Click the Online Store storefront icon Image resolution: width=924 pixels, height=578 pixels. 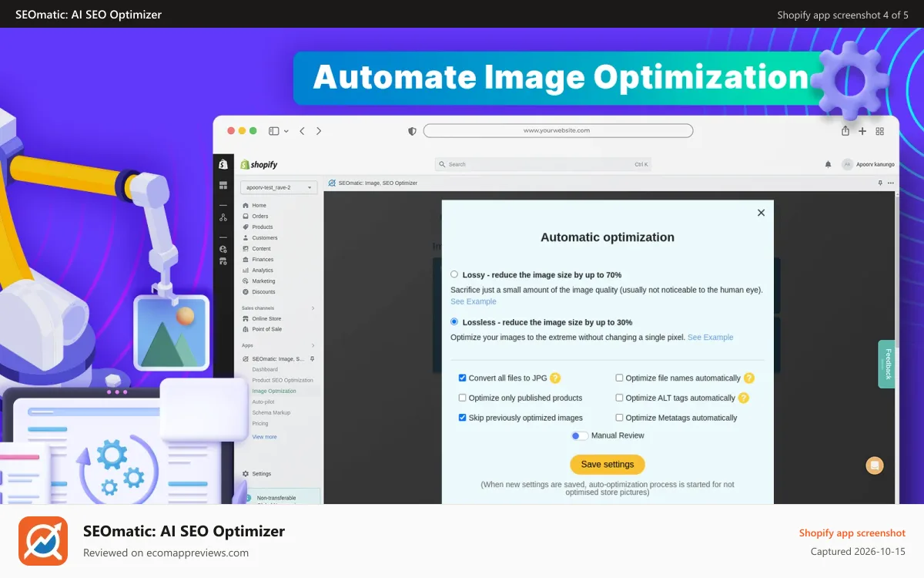click(x=246, y=318)
